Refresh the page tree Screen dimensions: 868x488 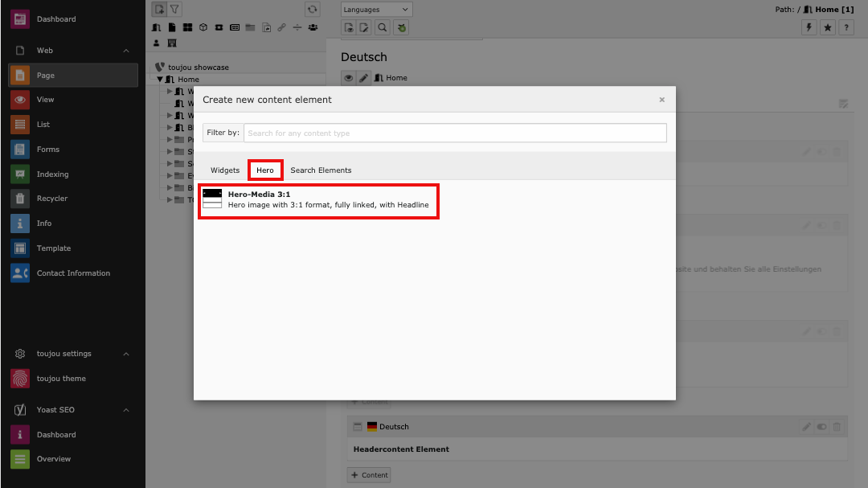313,10
